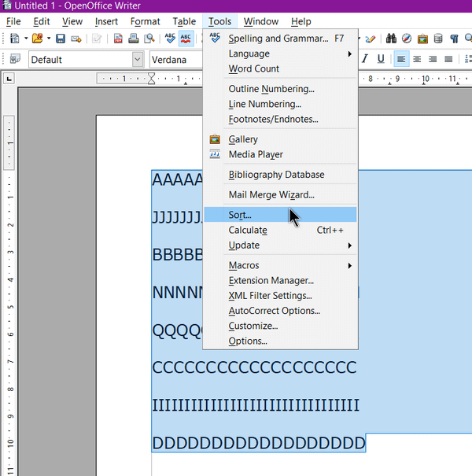
Task: Open the Insert menu
Action: [x=106, y=21]
